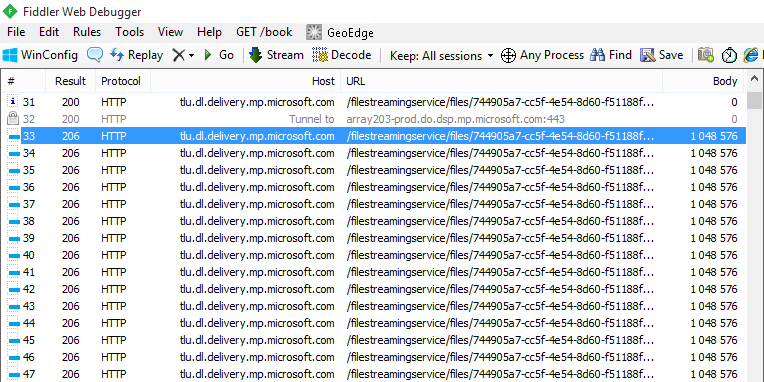Screen dimensions: 764x382
Task: Sort sessions by Host column header
Action: (246, 81)
